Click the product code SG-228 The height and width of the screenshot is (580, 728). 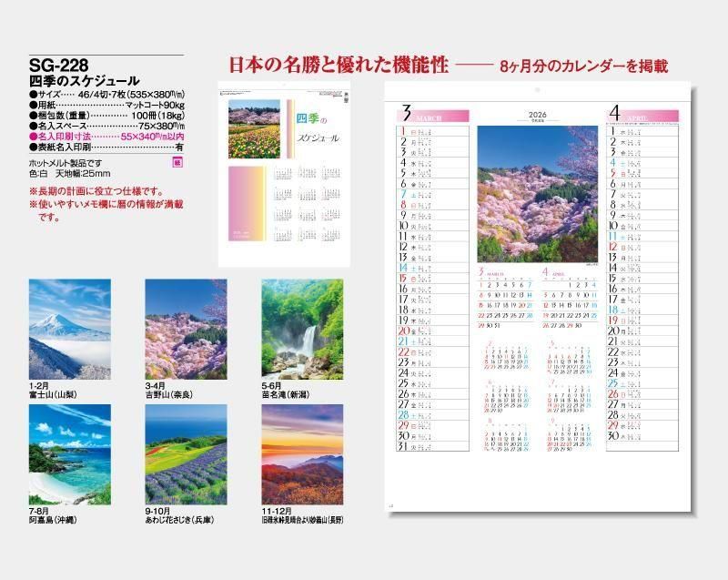pos(58,65)
